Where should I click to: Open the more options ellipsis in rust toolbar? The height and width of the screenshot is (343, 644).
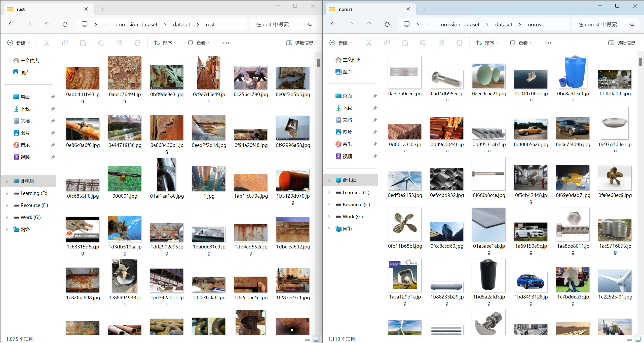pos(226,43)
